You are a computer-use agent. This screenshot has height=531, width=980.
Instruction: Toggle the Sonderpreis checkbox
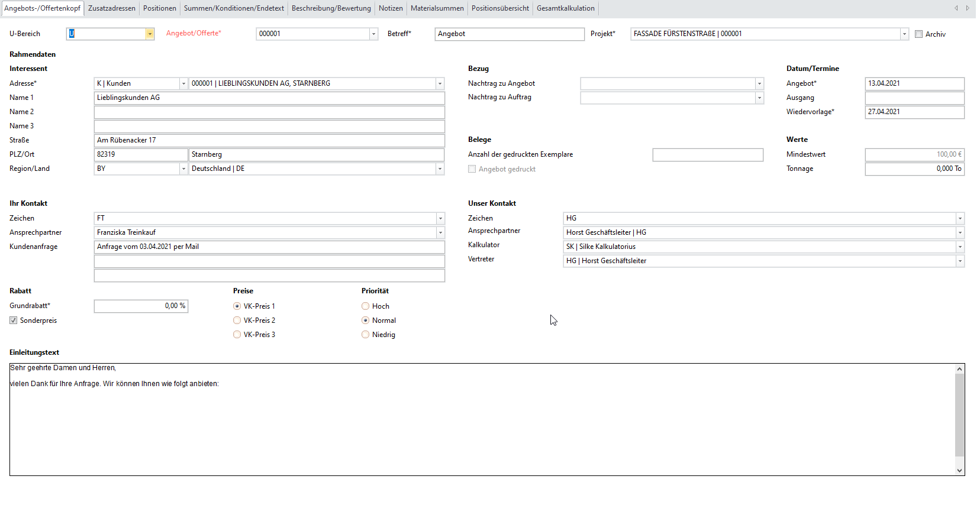[14, 320]
